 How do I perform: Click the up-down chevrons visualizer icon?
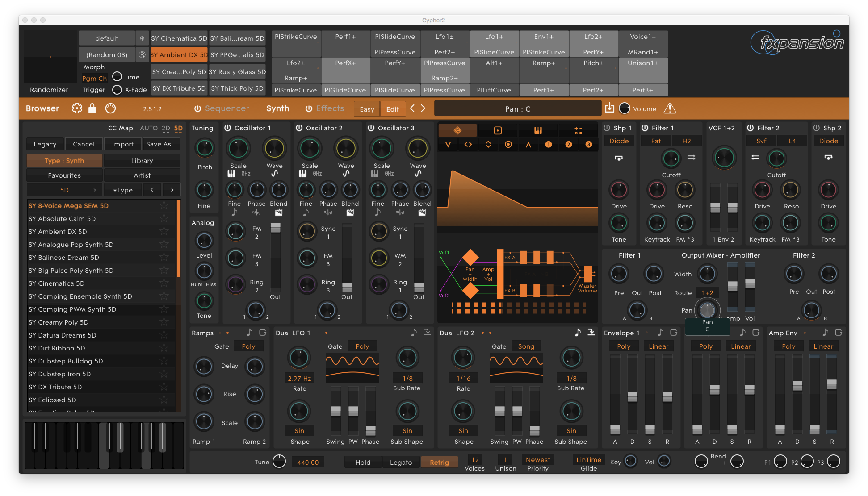(488, 144)
